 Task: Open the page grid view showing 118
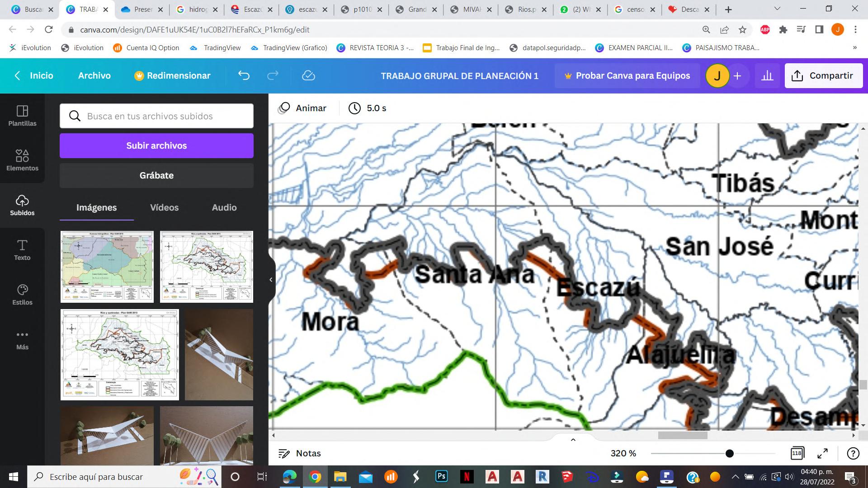coord(797,453)
